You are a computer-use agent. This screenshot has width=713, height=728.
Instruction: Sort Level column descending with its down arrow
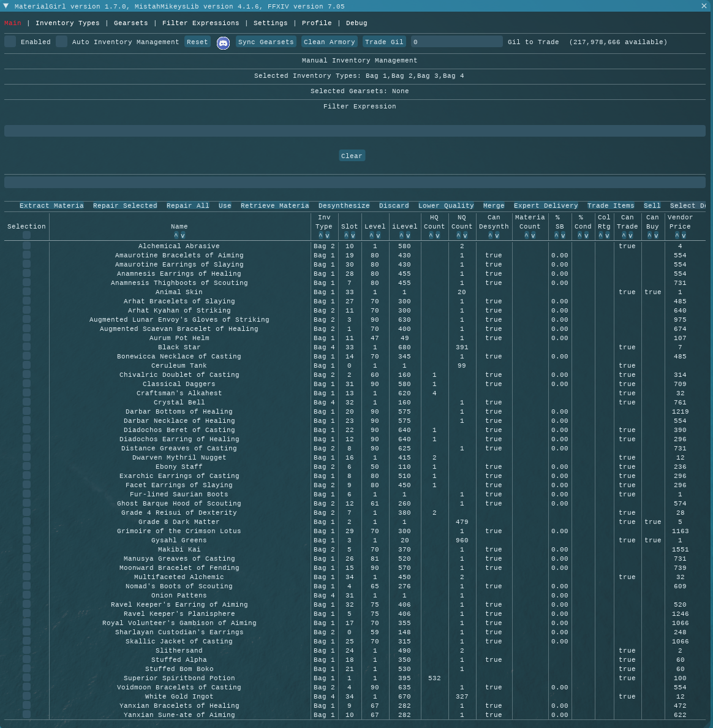379,236
